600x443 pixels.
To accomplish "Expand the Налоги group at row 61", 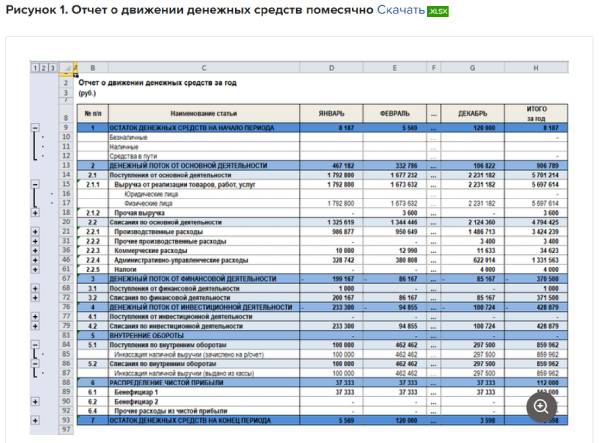I will pos(37,268).
